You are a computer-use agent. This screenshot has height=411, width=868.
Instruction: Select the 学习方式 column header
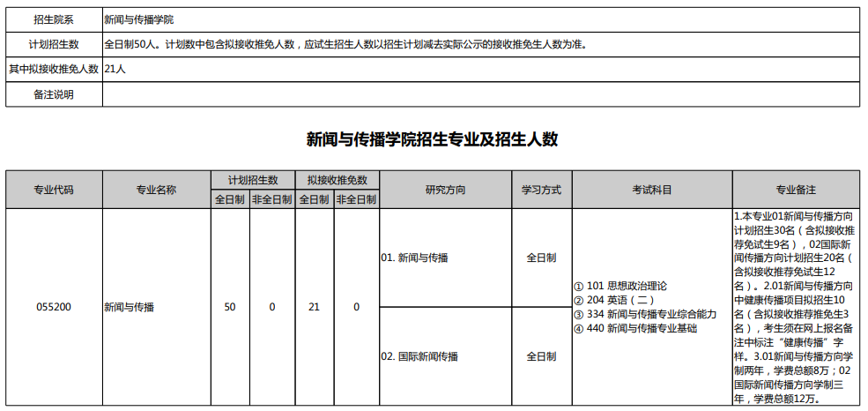pyautogui.click(x=541, y=190)
